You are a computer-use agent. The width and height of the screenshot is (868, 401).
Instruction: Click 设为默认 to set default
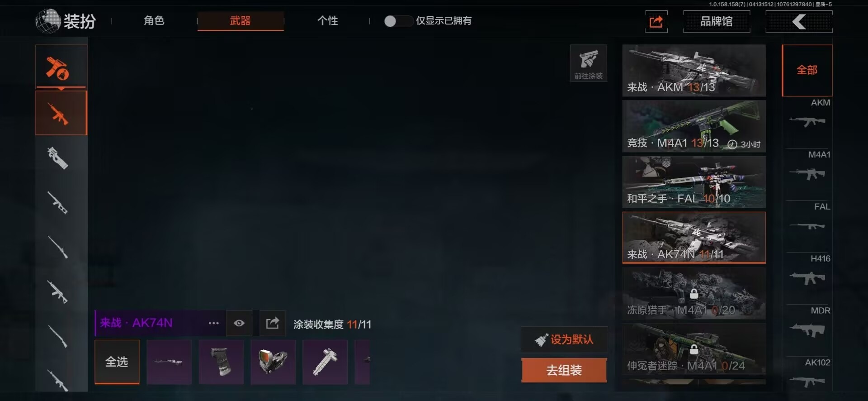pos(564,339)
